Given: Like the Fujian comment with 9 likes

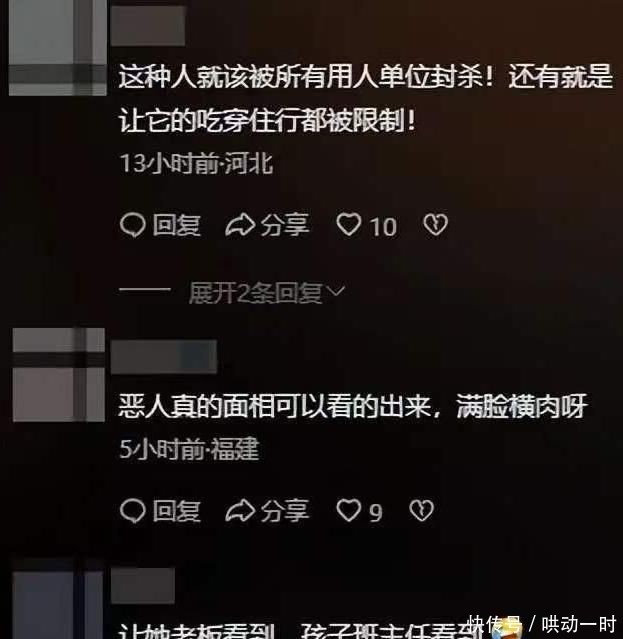Looking at the screenshot, I should pyautogui.click(x=349, y=510).
